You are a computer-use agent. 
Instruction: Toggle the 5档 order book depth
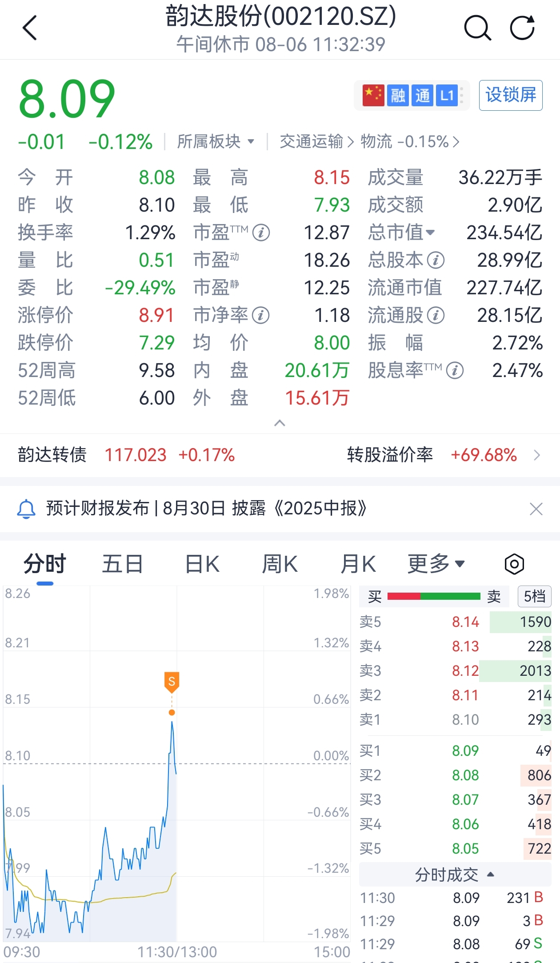click(x=534, y=597)
